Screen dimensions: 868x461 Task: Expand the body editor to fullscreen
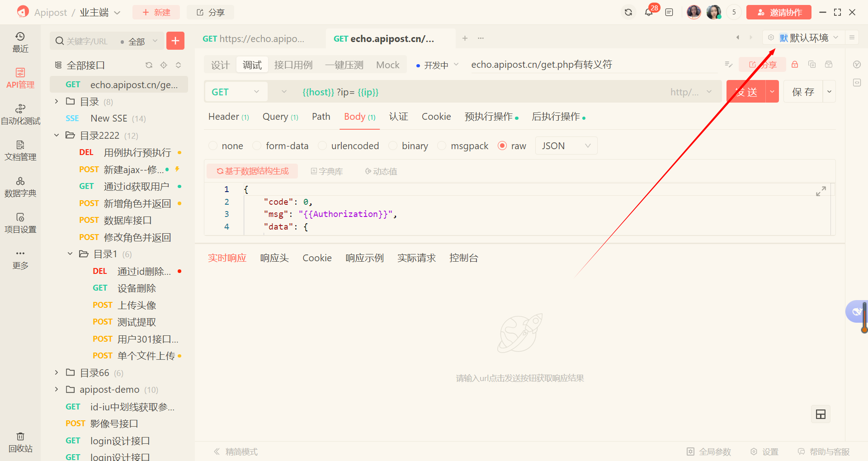[821, 191]
